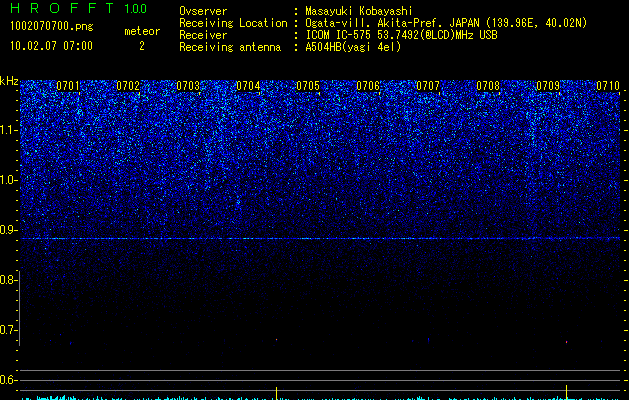629x400 pixels.
Task: Click the 0701 time tick label
Action: (68, 86)
